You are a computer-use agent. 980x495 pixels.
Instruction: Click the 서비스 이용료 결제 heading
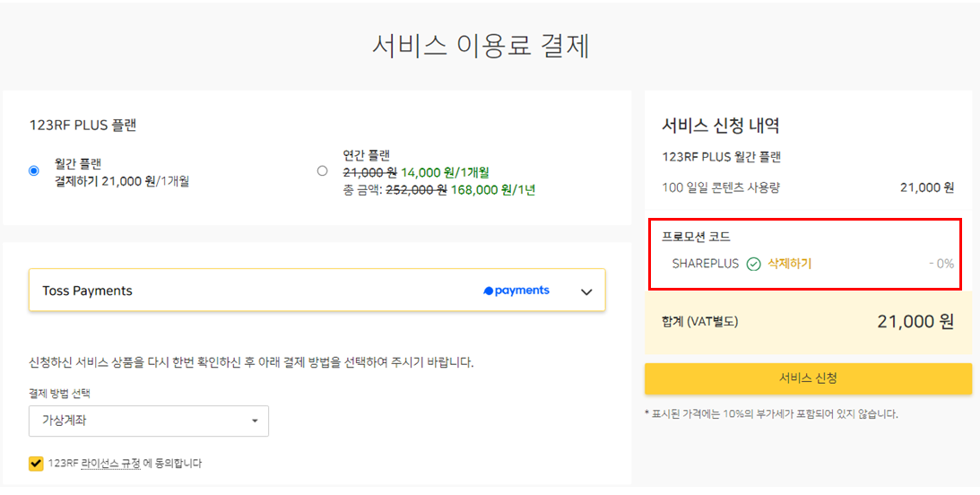(x=481, y=46)
